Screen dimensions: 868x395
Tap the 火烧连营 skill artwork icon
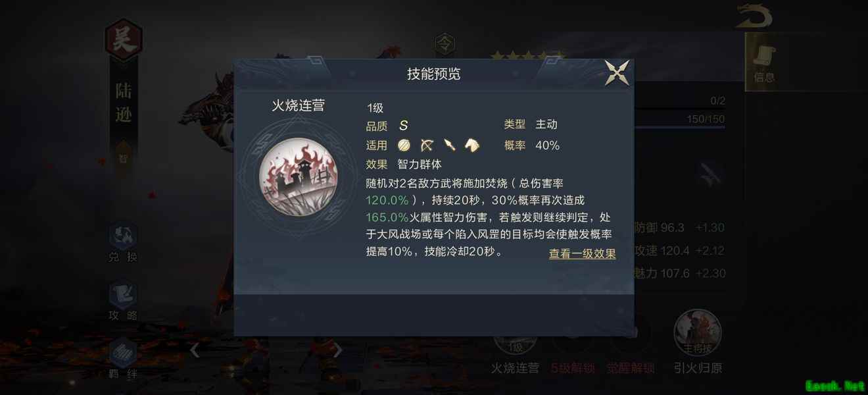[298, 177]
